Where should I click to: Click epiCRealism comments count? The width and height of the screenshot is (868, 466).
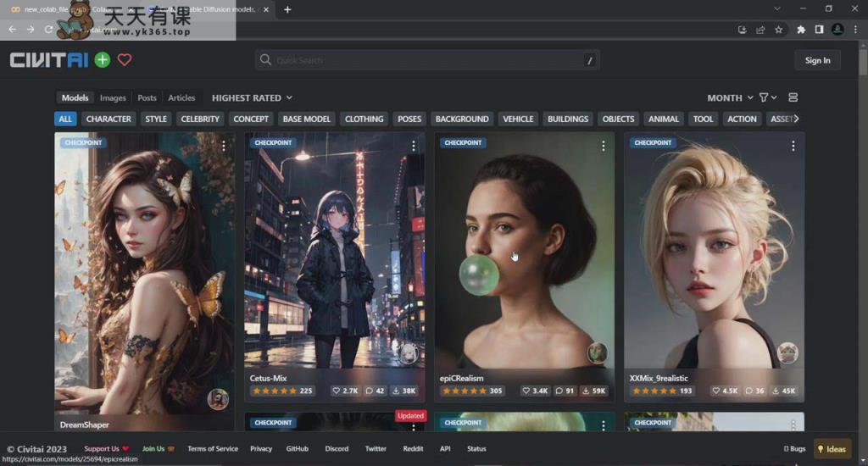coord(565,391)
